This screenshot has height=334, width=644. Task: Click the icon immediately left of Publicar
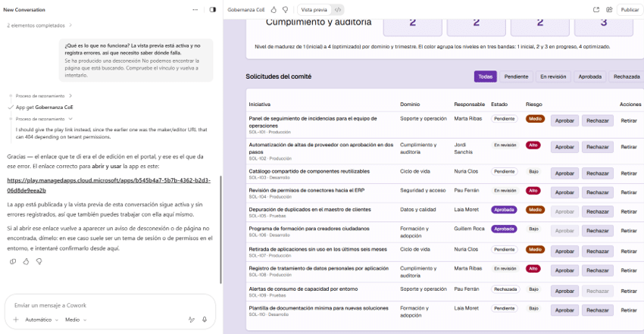click(x=609, y=9)
